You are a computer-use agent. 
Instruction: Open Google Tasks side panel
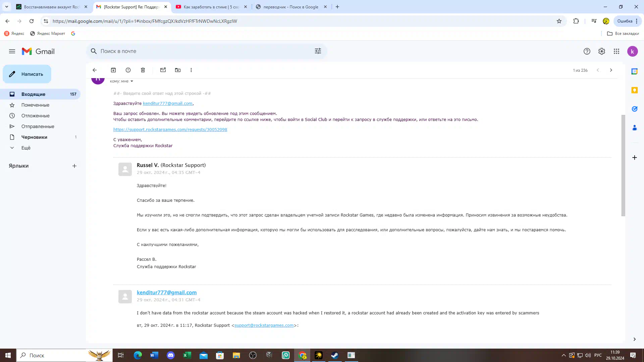(x=634, y=109)
